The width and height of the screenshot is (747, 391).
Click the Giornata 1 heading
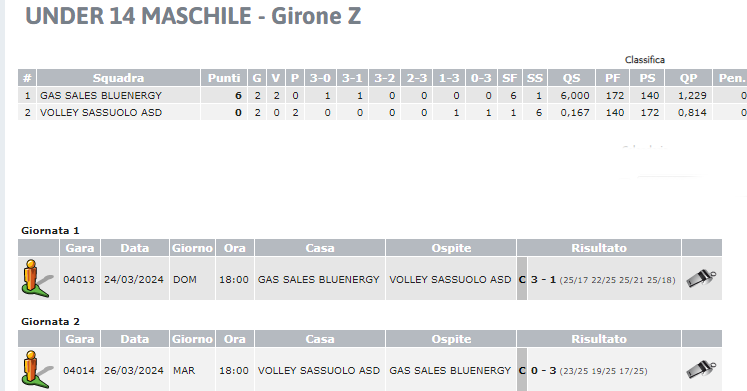pos(50,231)
